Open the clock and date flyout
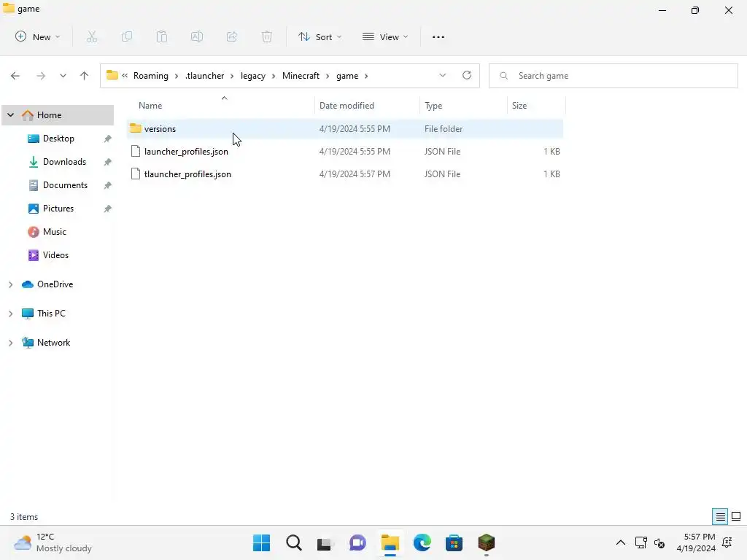The width and height of the screenshot is (747, 560). click(696, 542)
